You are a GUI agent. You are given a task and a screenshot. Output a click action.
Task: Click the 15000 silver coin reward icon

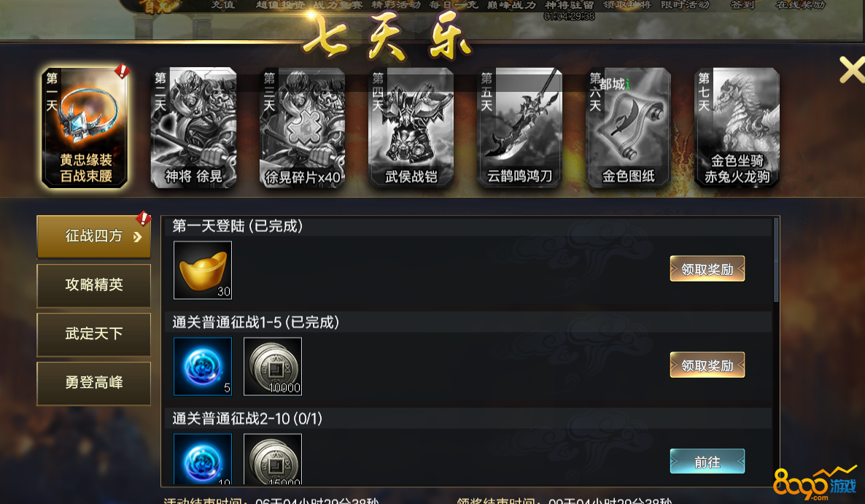273,459
